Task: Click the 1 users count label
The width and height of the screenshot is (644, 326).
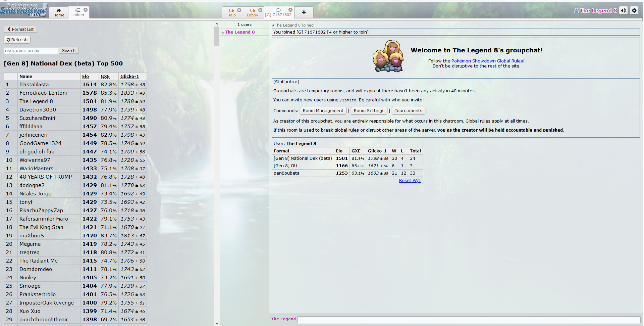Action: pos(245,25)
